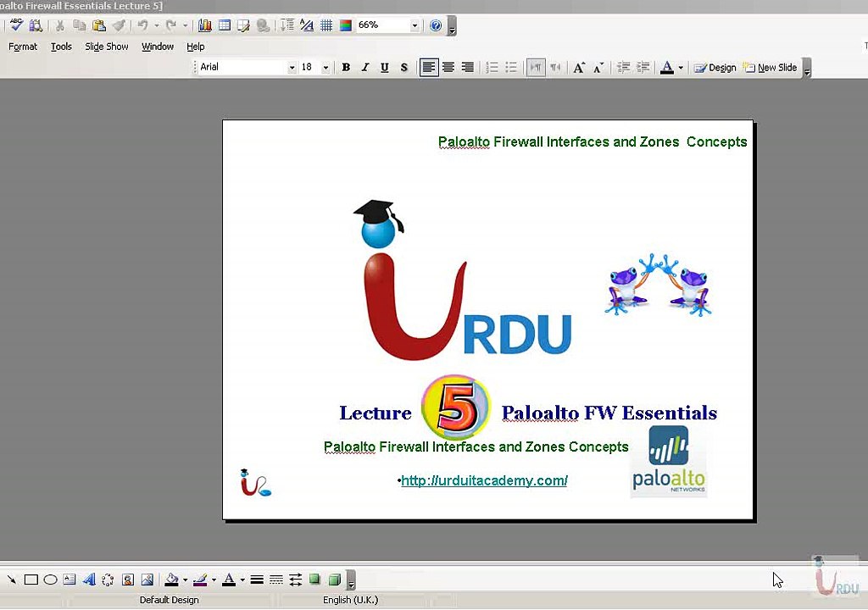Align text right
Image resolution: width=868 pixels, height=610 pixels.
[x=468, y=68]
